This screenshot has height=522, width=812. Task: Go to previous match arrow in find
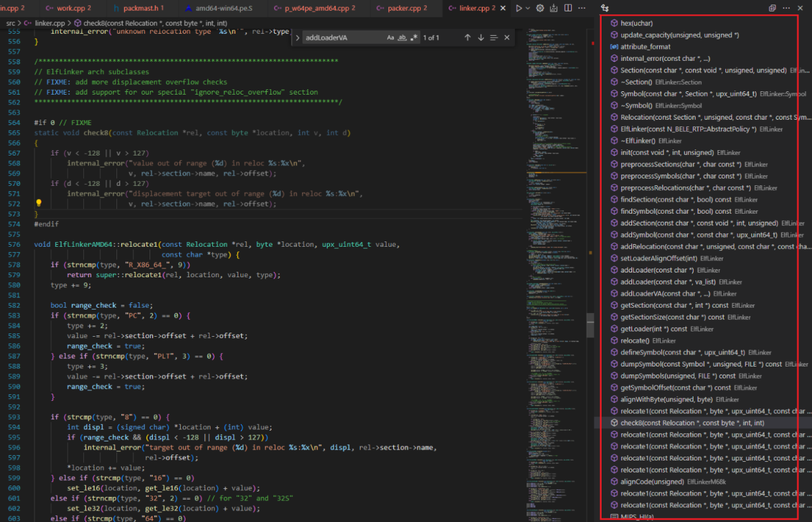467,38
